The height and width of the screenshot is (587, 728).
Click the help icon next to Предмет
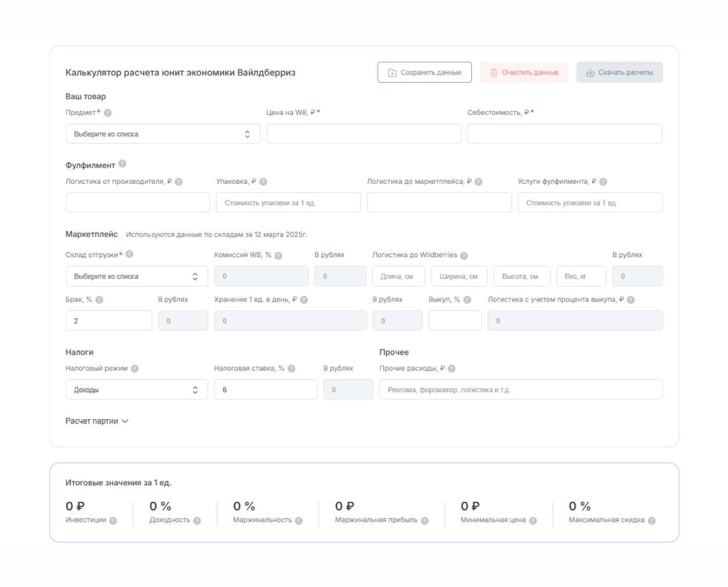coord(108,113)
